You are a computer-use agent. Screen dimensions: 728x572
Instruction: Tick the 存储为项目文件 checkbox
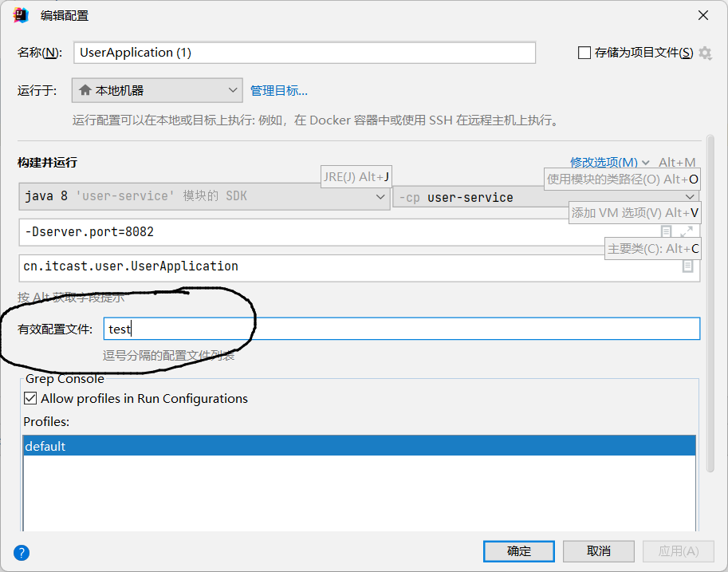tap(584, 53)
